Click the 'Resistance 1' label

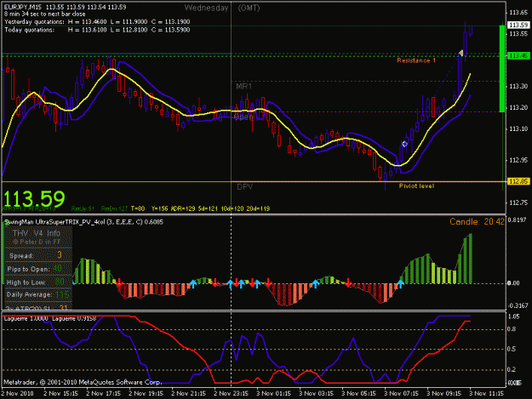(x=416, y=60)
